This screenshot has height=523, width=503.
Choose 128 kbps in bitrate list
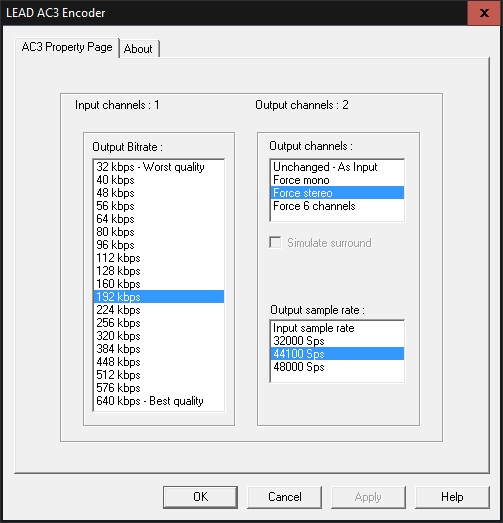[x=159, y=271]
